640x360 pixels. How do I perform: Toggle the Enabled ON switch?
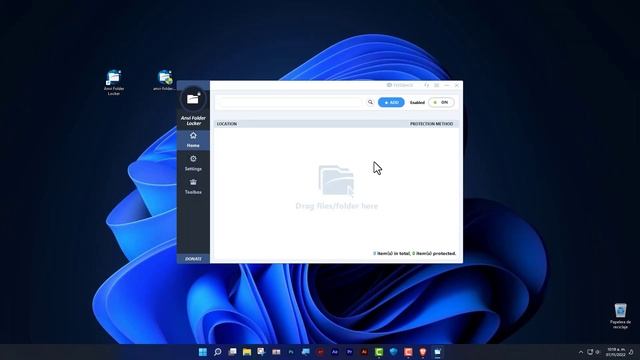coord(441,102)
